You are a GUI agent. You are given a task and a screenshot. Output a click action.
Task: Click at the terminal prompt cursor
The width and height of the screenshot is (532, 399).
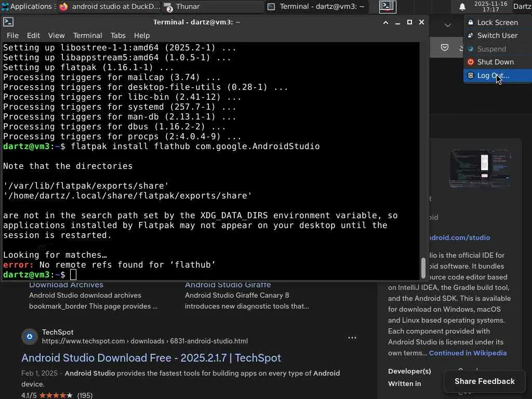(x=73, y=274)
